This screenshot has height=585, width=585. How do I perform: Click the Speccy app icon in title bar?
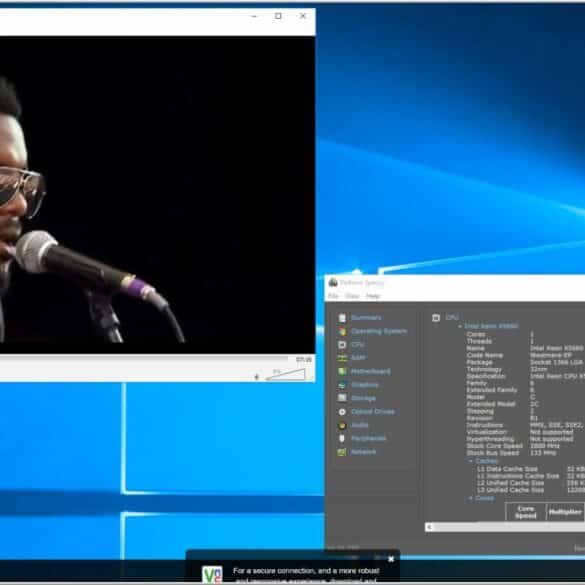(x=333, y=283)
